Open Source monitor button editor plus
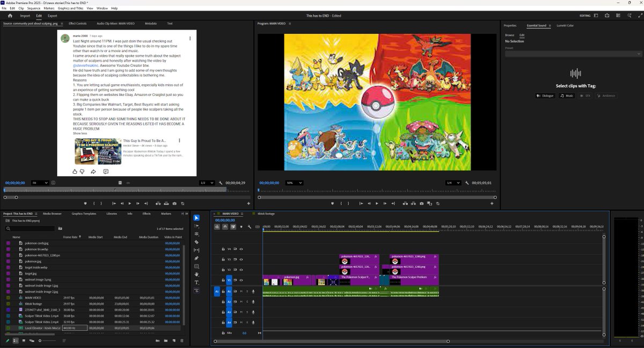Image resolution: width=644 pixels, height=348 pixels. [248, 203]
